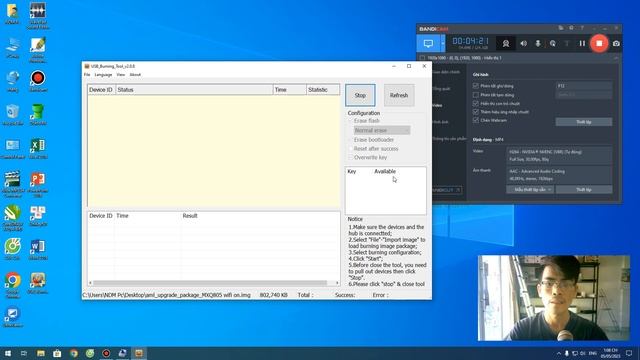Click right arrow of result list scrollbar
Screen dimensions: 640x360
click(337, 282)
